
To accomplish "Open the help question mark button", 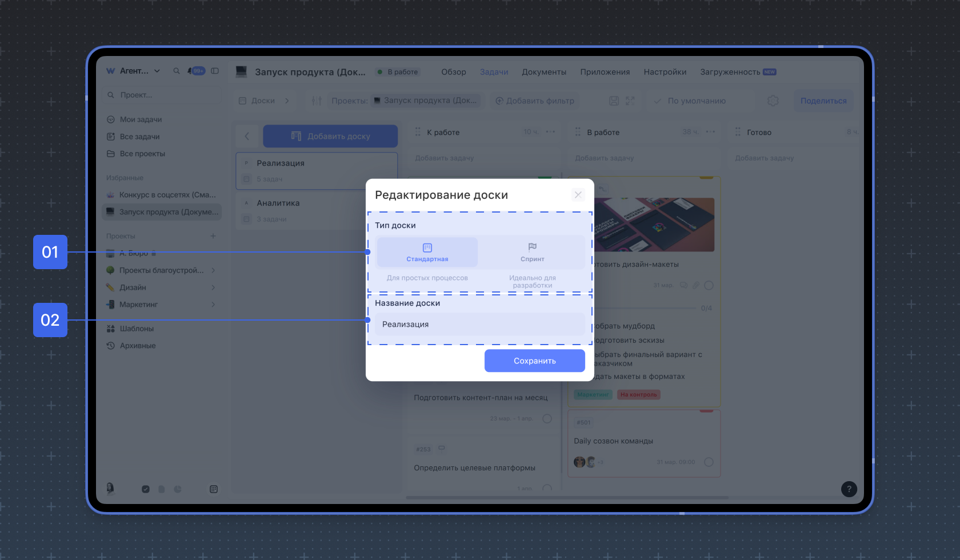I will [x=849, y=489].
